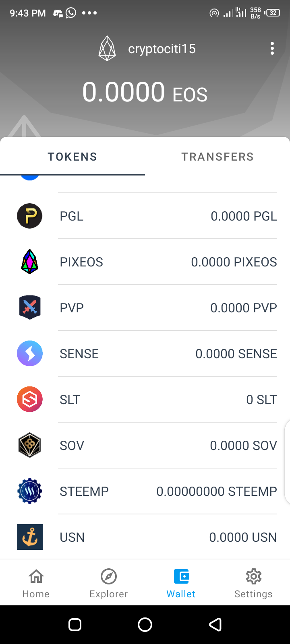
Task: Open the 0.0000 SENSE balance row
Action: (236, 354)
